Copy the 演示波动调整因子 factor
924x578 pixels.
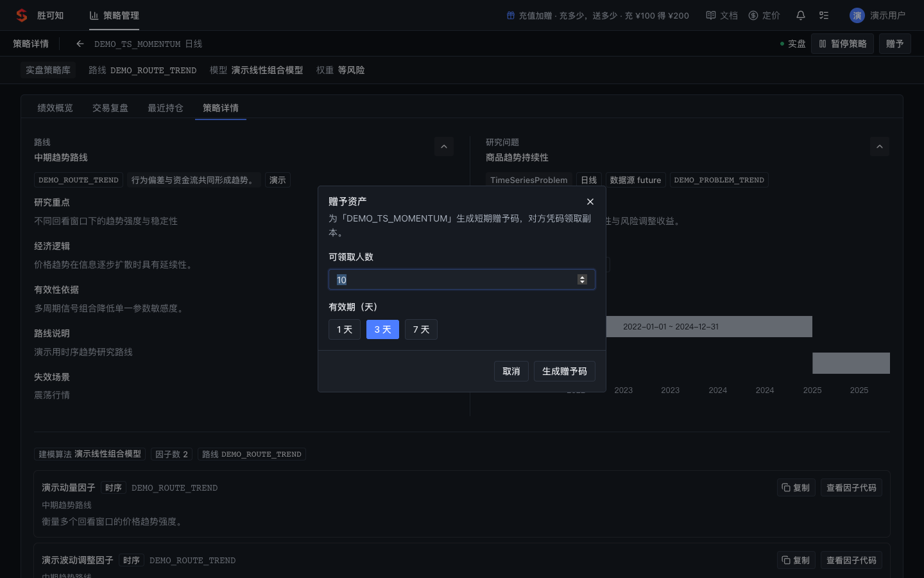796,560
